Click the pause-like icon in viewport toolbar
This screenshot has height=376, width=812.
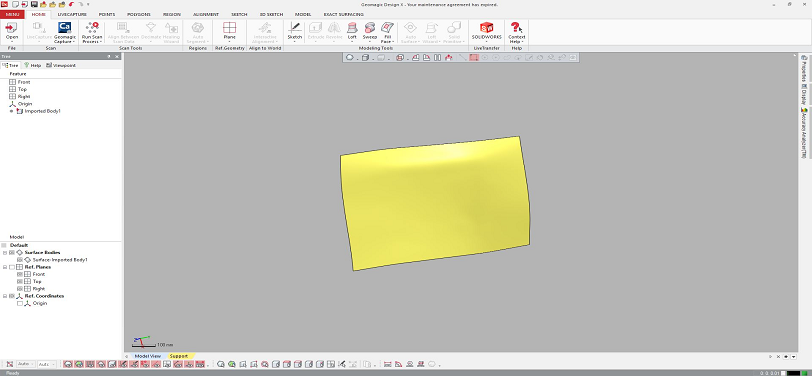[438, 57]
